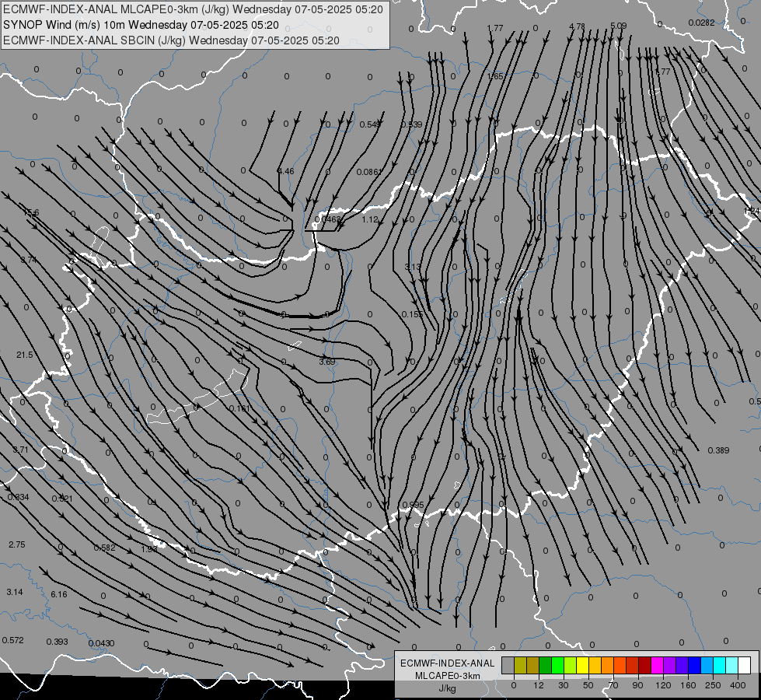
Task: Click the legend tick label '160'
Action: 688,685
